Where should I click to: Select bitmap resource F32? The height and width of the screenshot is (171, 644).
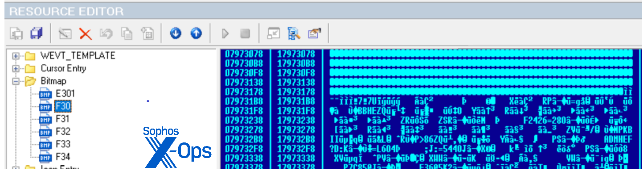tap(63, 132)
